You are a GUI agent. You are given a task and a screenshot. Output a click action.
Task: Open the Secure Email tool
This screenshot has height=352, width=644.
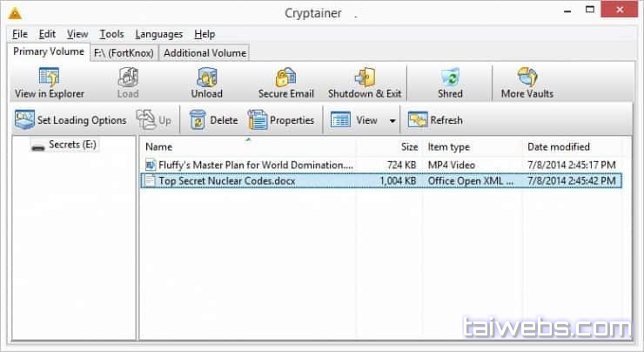(285, 78)
